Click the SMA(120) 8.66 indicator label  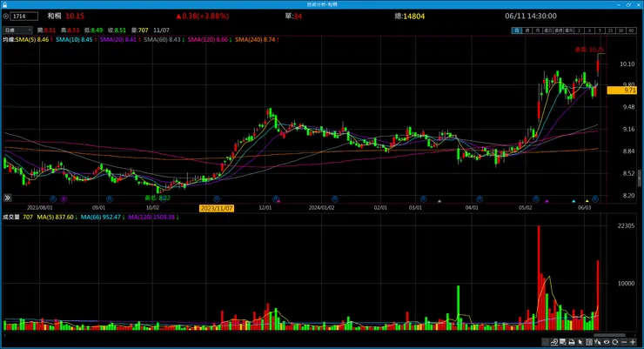click(207, 40)
